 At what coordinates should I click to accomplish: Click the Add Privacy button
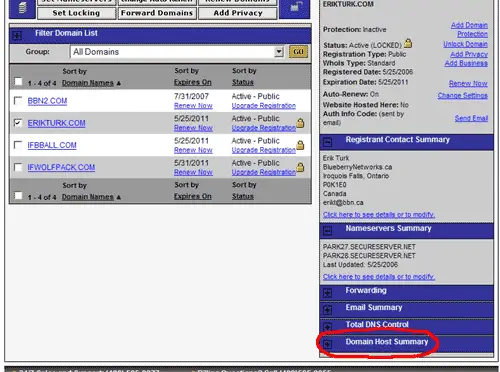(x=238, y=13)
